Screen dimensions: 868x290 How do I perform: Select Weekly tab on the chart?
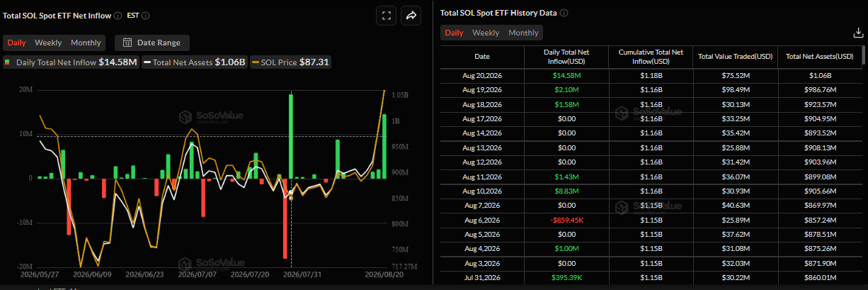(x=48, y=43)
